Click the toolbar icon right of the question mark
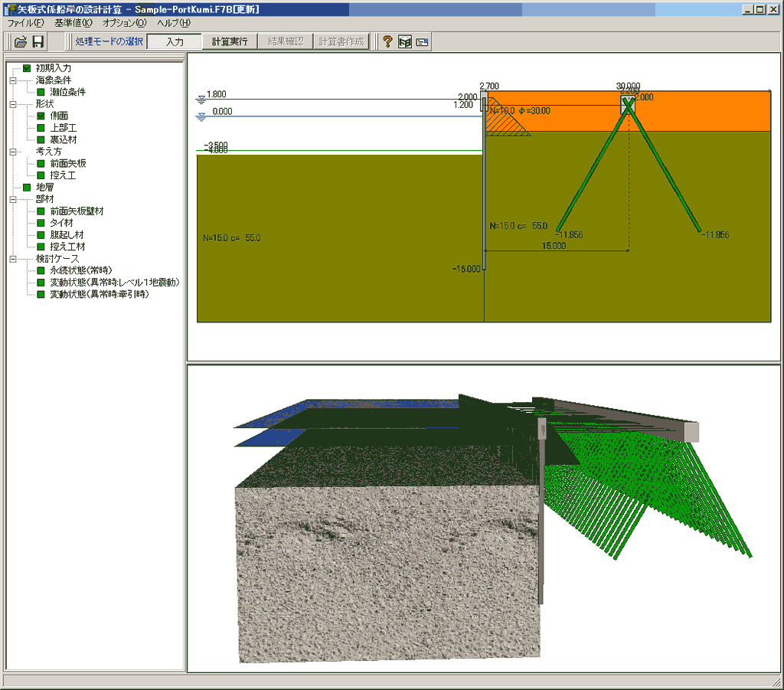 point(405,41)
